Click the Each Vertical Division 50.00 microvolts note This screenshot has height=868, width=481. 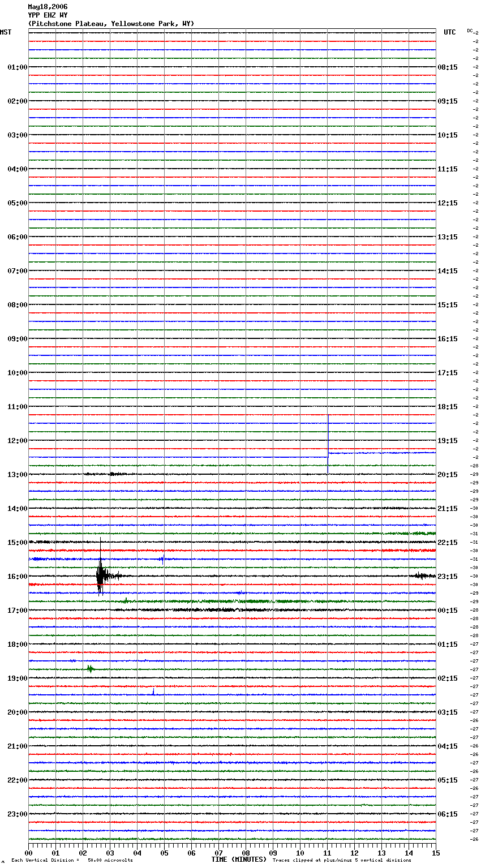72,861
